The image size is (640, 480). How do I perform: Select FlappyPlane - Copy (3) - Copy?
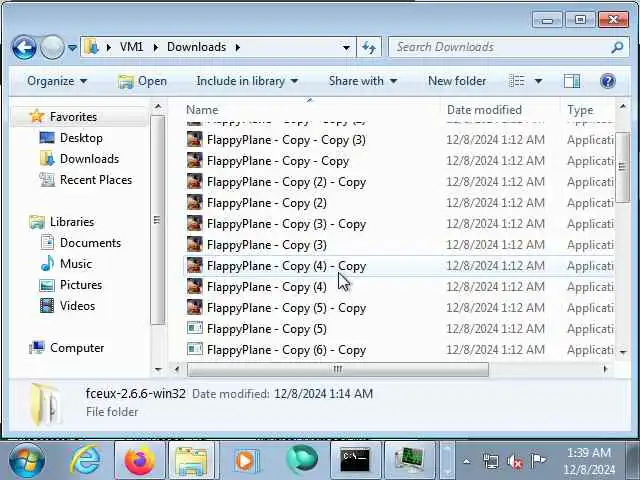point(286,224)
